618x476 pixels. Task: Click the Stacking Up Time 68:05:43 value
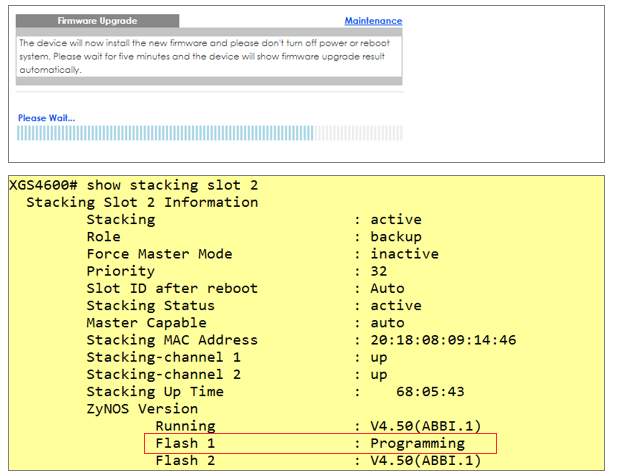pos(430,391)
